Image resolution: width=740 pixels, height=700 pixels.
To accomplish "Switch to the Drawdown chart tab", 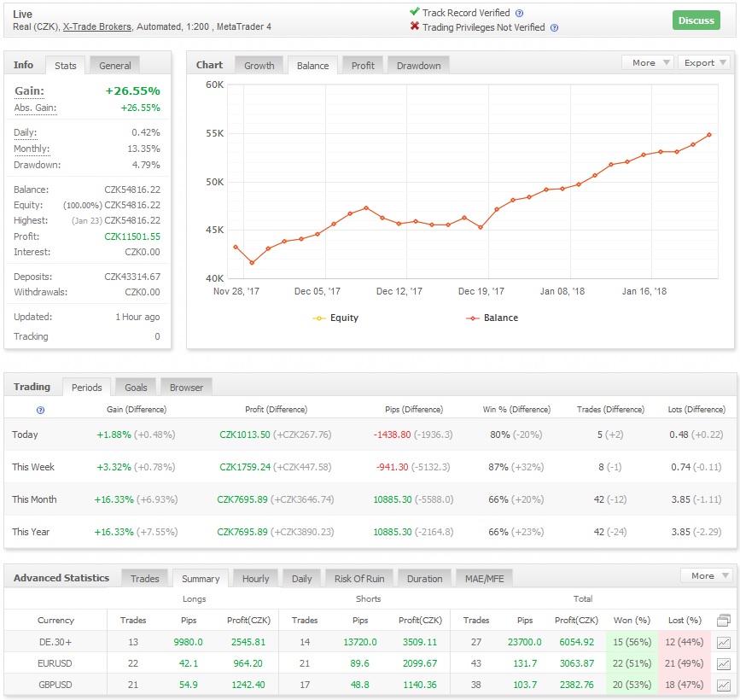I will (x=418, y=66).
